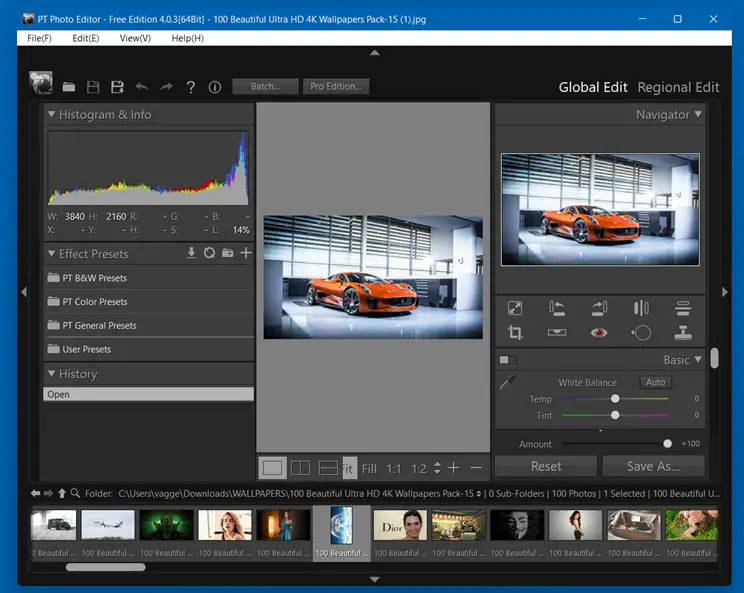The height and width of the screenshot is (593, 744).
Task: Select the Crop tool icon
Action: (515, 333)
